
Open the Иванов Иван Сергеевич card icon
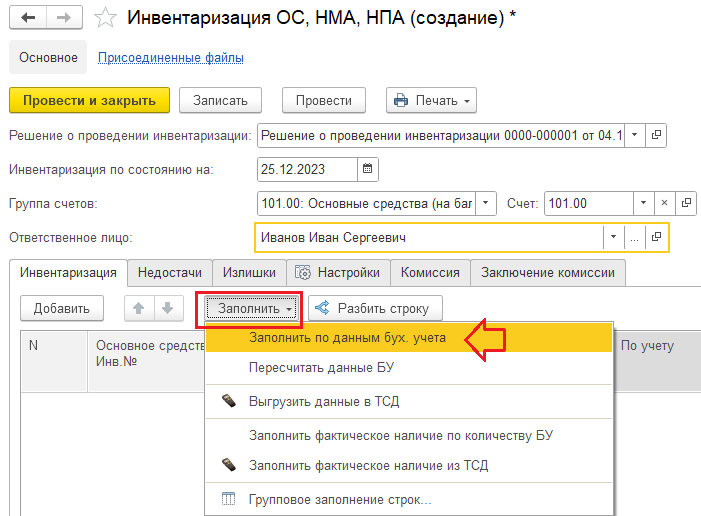656,237
